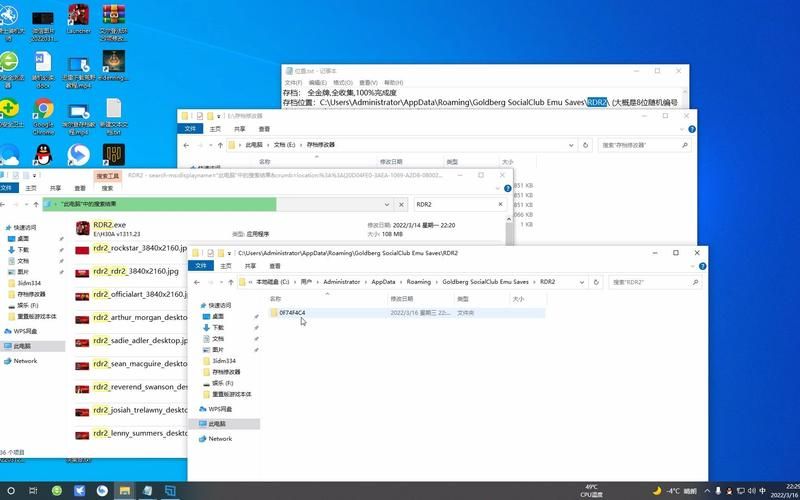Click magnifier in the RDR2 search box

(695, 282)
